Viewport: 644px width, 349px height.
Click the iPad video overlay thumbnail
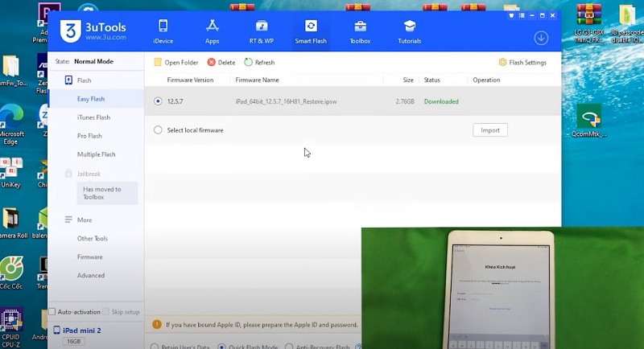point(502,289)
